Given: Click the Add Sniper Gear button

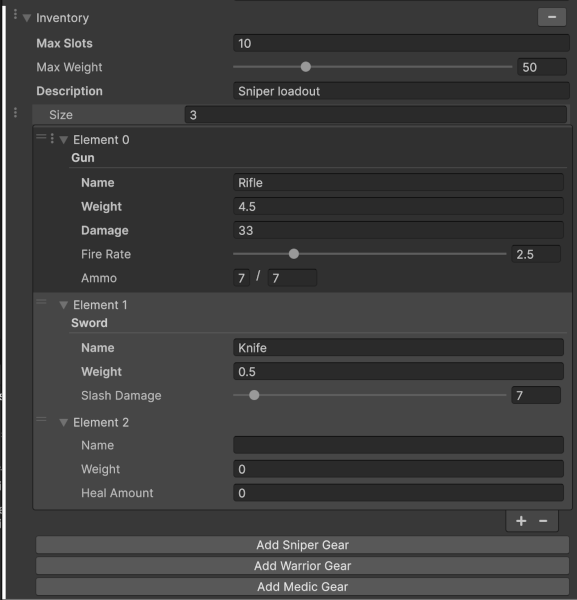Looking at the screenshot, I should (x=302, y=545).
